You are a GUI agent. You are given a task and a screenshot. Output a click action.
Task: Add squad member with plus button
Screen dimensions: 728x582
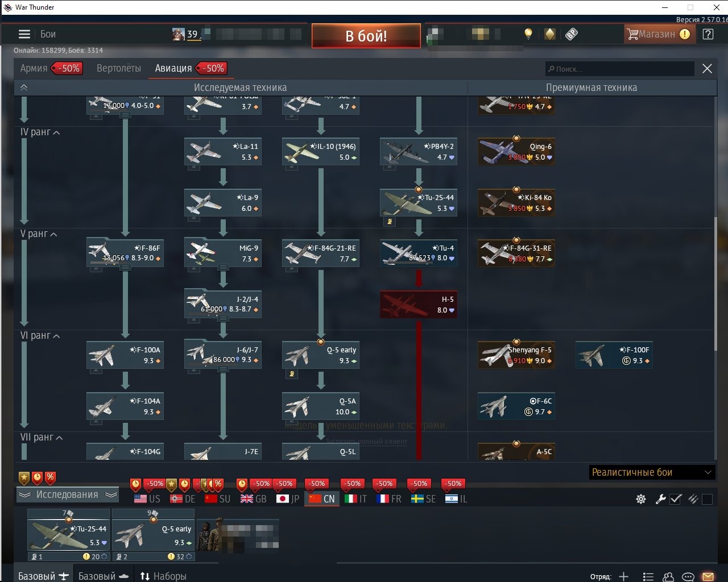click(x=624, y=576)
